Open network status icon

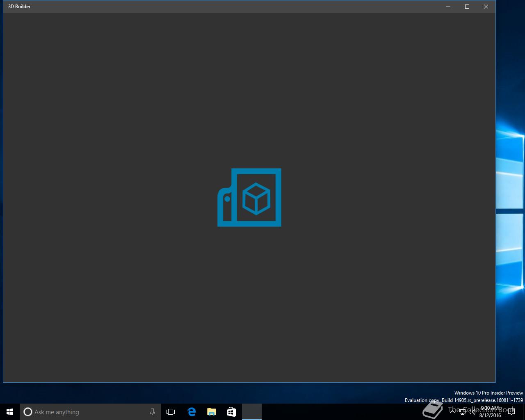[x=462, y=412]
